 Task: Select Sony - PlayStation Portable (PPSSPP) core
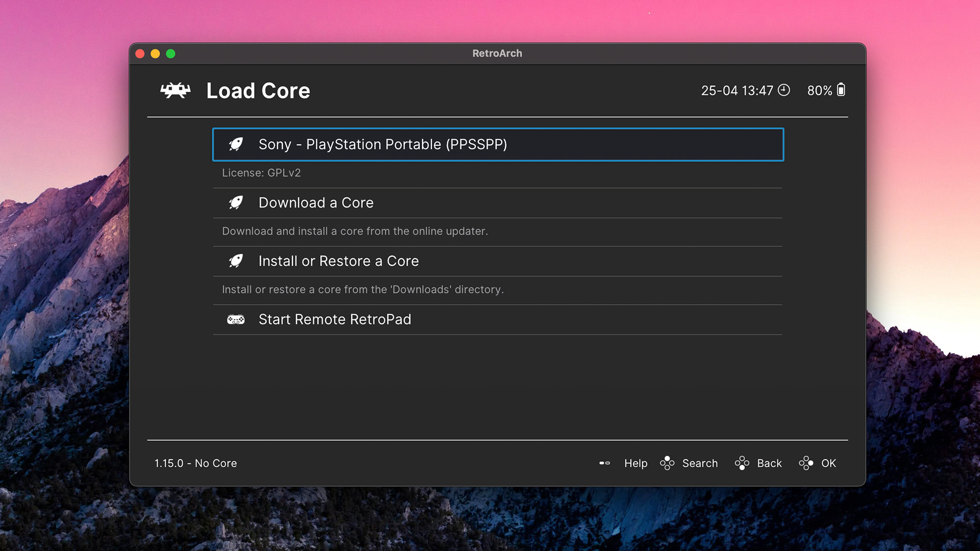(x=383, y=144)
